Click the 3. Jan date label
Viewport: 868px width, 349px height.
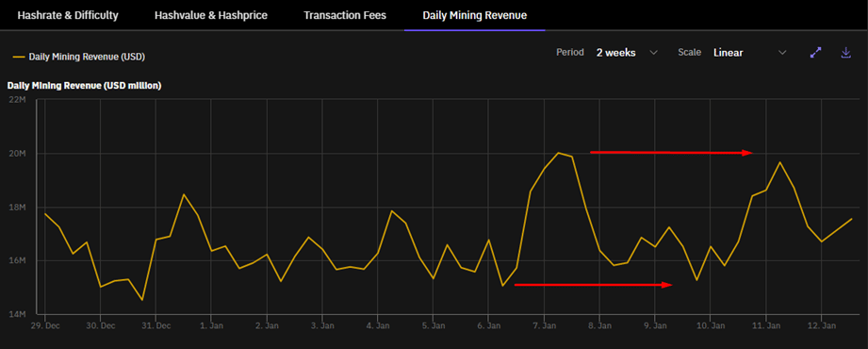pyautogui.click(x=322, y=325)
